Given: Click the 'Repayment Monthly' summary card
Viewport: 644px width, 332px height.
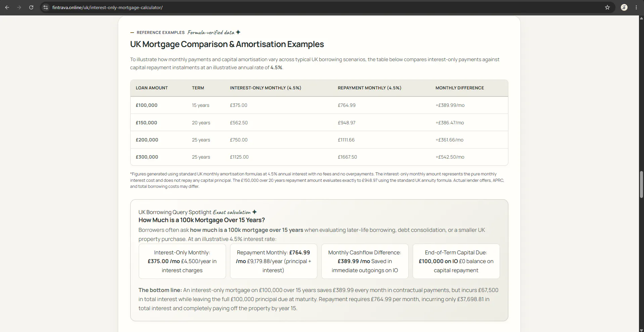Looking at the screenshot, I should point(273,261).
